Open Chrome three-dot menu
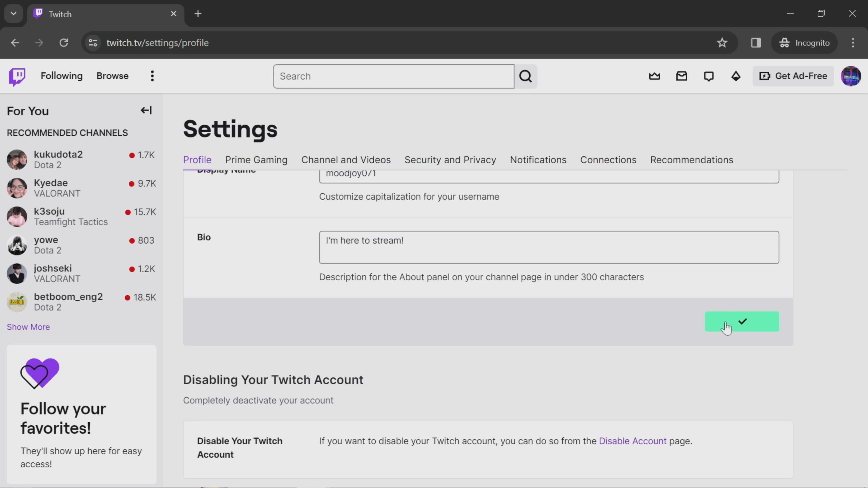This screenshot has height=488, width=868. coord(853,43)
